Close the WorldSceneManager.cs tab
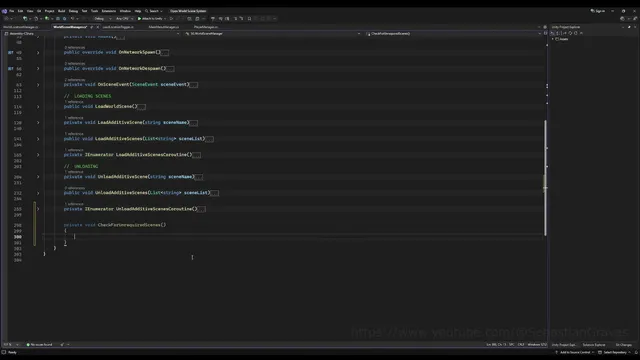Image resolution: width=640 pixels, height=360 pixels. (x=98, y=27)
